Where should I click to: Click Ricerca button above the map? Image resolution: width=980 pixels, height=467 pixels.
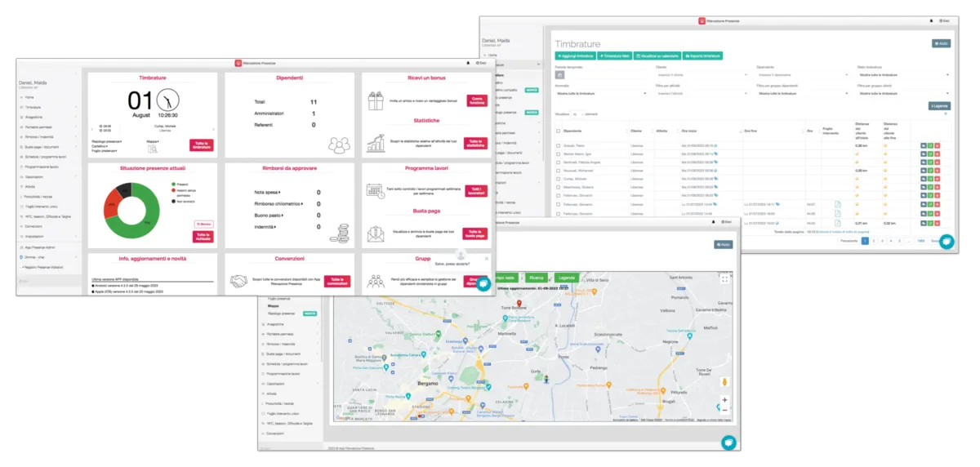pos(536,278)
